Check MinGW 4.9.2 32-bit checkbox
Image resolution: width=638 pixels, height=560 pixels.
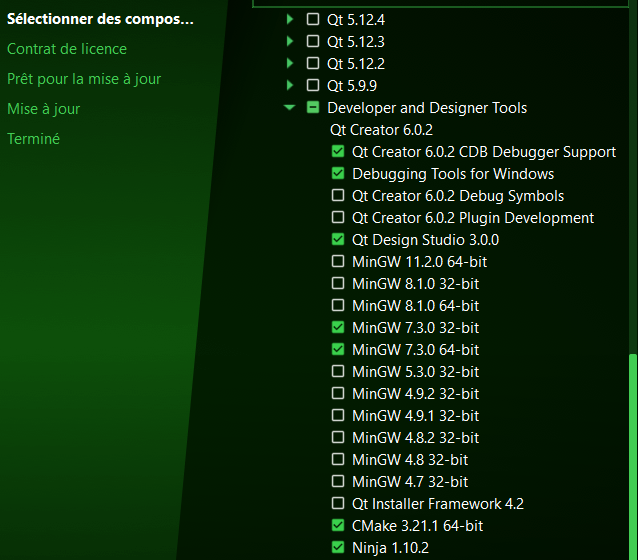(x=338, y=393)
